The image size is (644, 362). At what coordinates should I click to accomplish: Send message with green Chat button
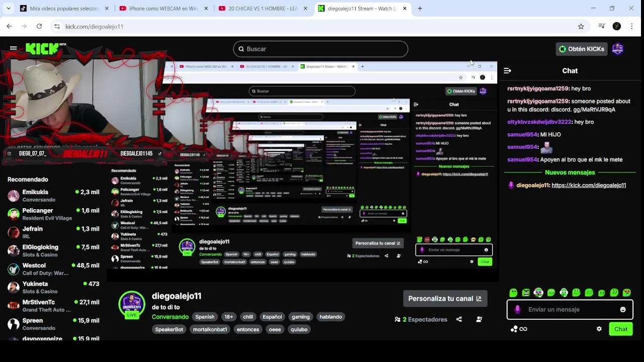pyautogui.click(x=620, y=329)
